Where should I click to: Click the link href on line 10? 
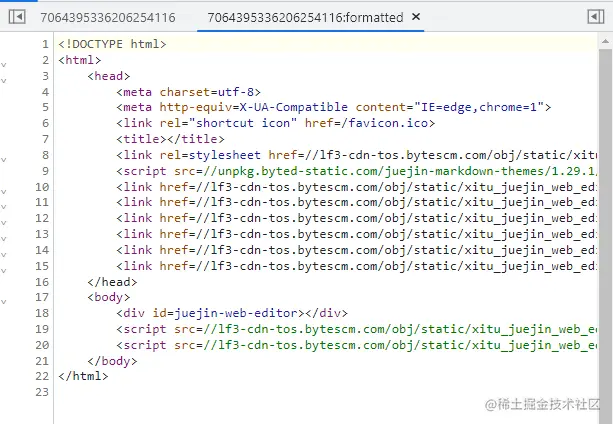pyautogui.click(x=357, y=187)
